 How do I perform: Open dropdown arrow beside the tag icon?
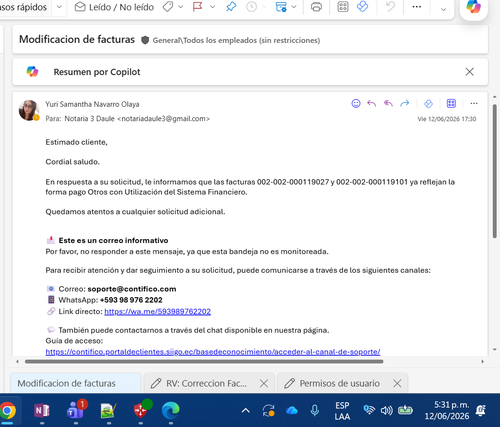pos(181,7)
